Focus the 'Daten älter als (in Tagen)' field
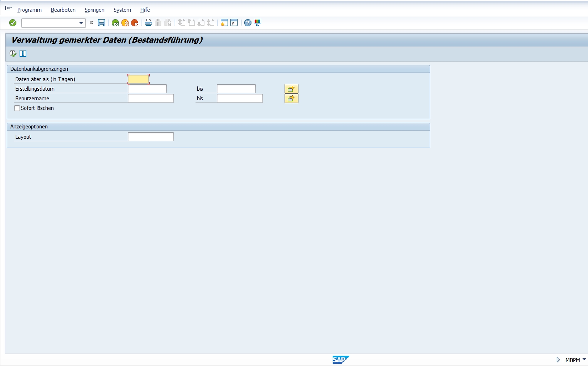 coord(138,79)
